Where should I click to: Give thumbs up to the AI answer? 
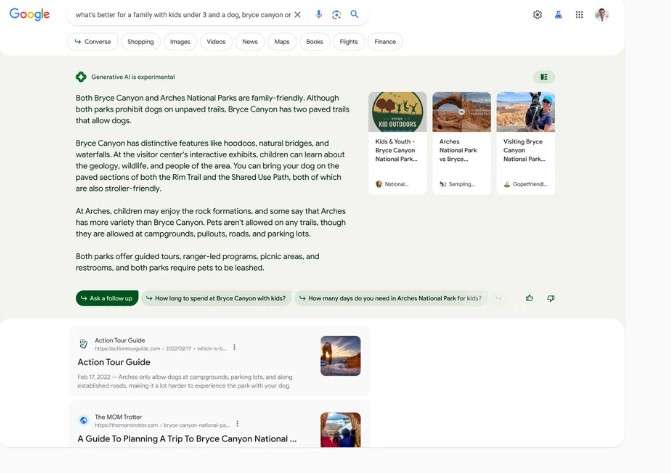point(529,298)
